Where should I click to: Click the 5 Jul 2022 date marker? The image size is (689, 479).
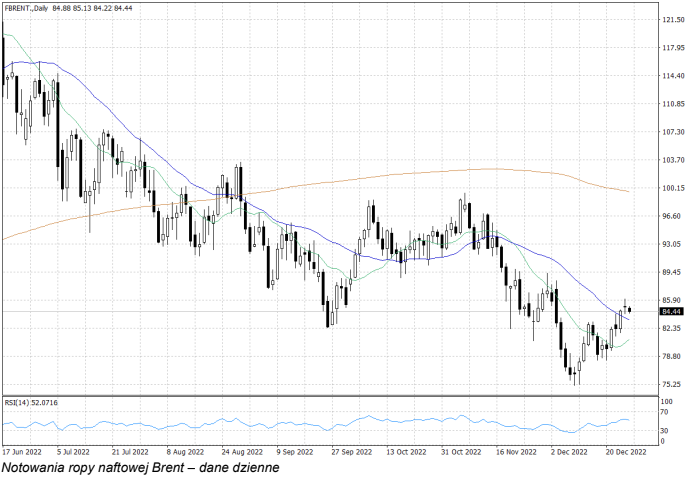[74, 451]
